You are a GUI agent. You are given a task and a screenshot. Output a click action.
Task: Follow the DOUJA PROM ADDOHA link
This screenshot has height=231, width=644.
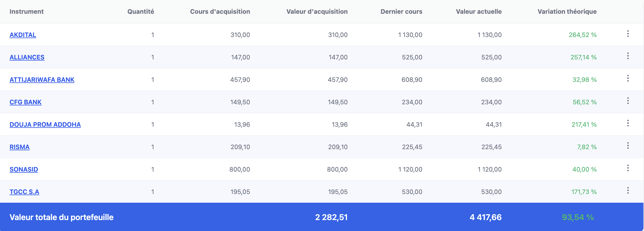coord(45,124)
